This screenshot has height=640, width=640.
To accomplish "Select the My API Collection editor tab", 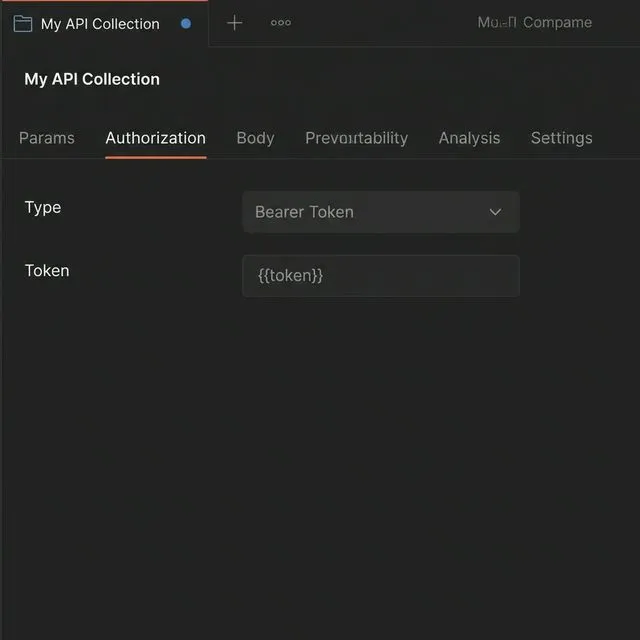I will click(99, 24).
